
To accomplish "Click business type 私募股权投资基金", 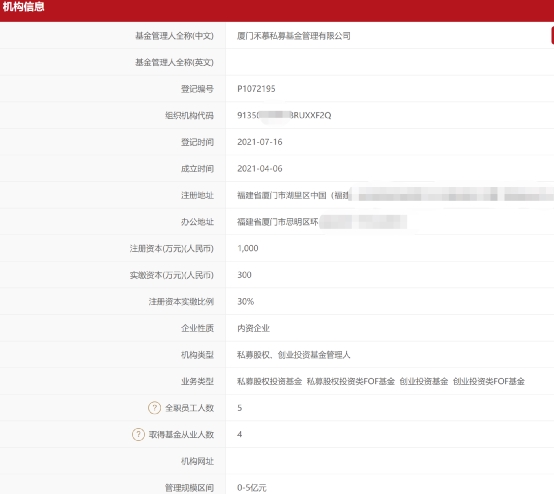I will click(270, 381).
